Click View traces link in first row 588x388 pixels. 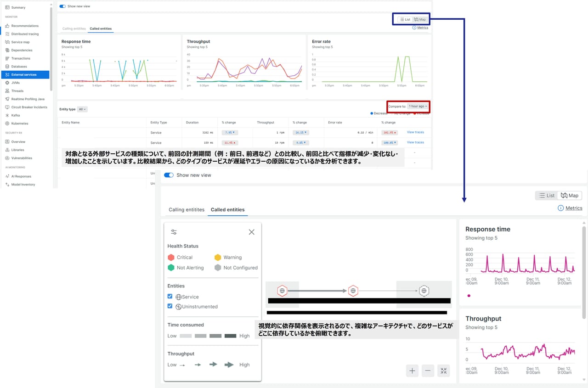415,132
